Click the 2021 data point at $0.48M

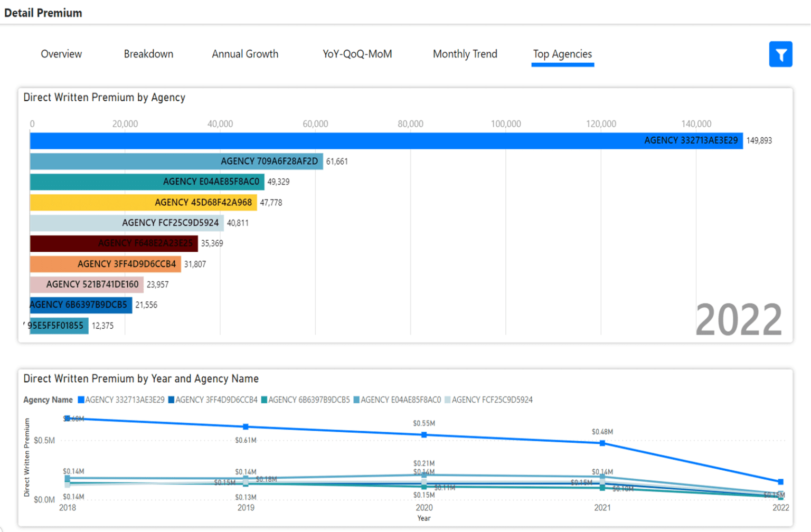[x=602, y=443]
